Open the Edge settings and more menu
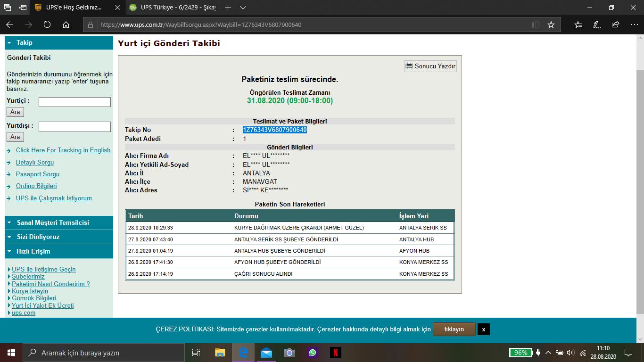 point(634,25)
